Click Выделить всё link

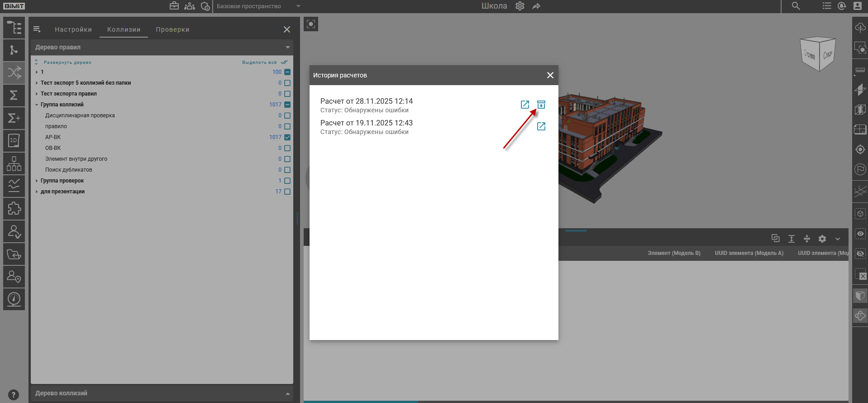(259, 62)
